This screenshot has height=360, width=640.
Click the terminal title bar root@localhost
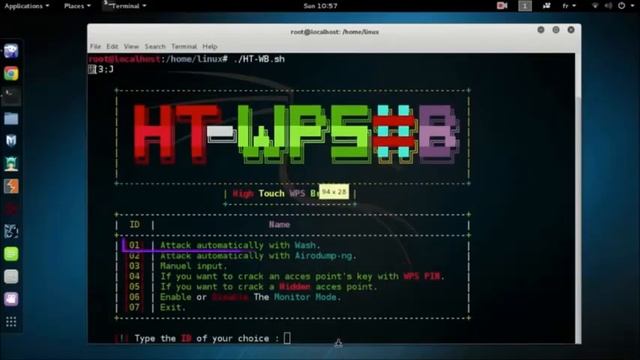334,32
